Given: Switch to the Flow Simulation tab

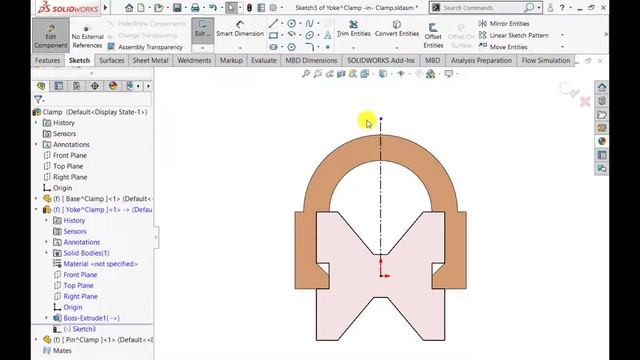Looking at the screenshot, I should pos(546,60).
